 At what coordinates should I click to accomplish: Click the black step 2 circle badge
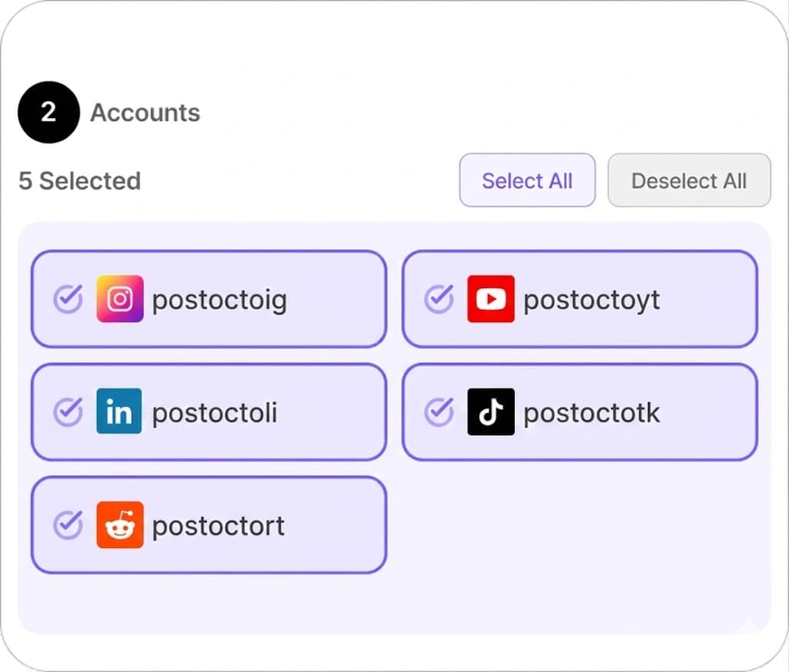tap(49, 113)
